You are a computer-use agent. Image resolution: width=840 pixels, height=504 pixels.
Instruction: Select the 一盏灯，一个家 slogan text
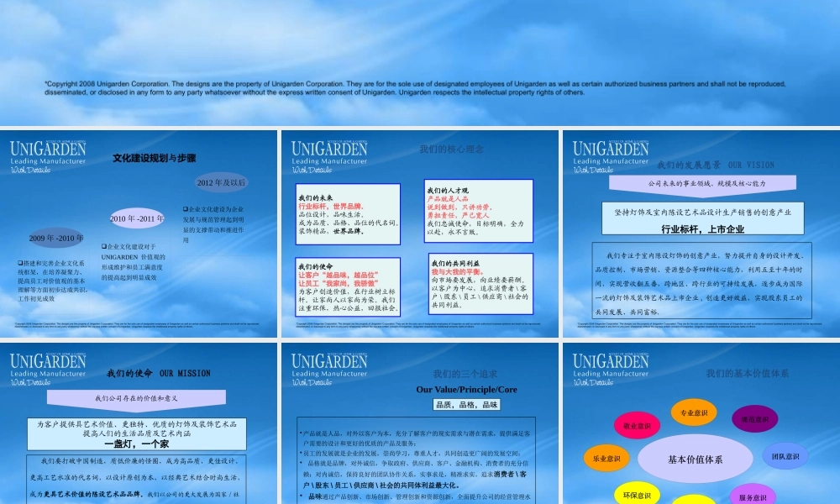[137, 444]
